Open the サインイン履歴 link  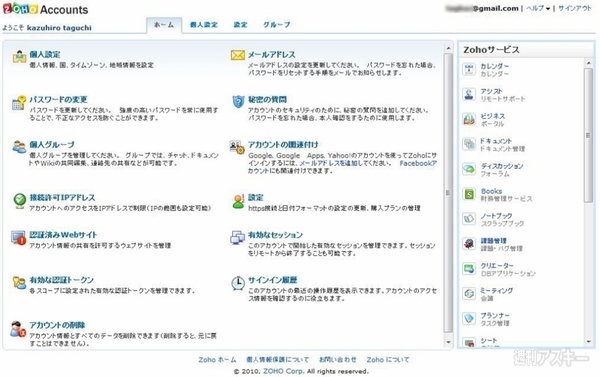tap(272, 280)
